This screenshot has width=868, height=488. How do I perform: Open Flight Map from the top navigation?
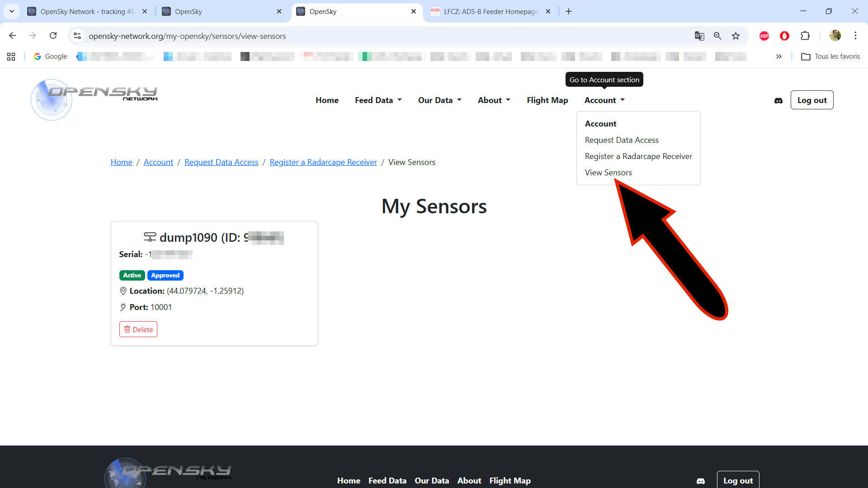pyautogui.click(x=547, y=100)
